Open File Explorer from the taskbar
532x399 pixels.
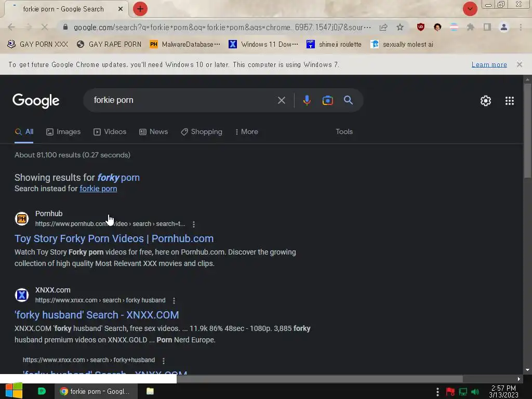click(150, 391)
